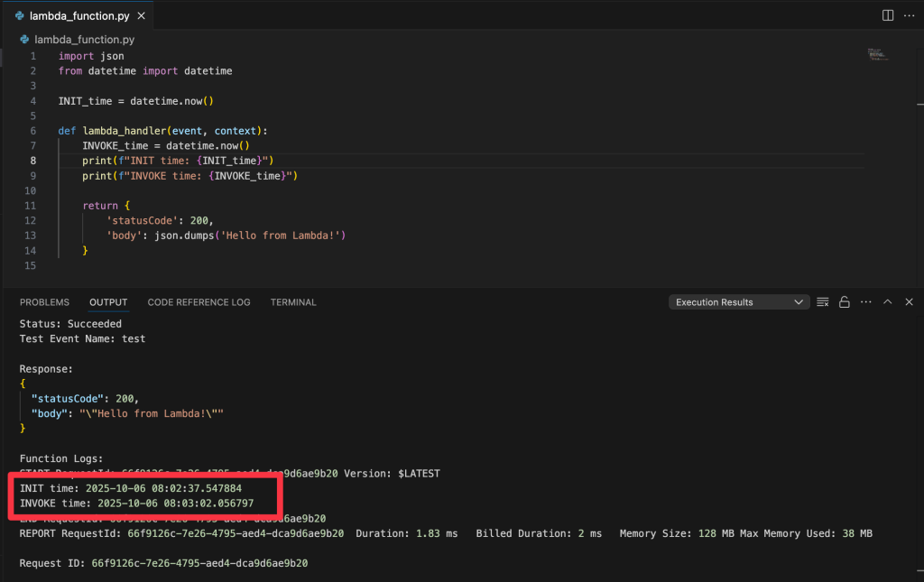Click the Split Editor Right icon

point(888,15)
